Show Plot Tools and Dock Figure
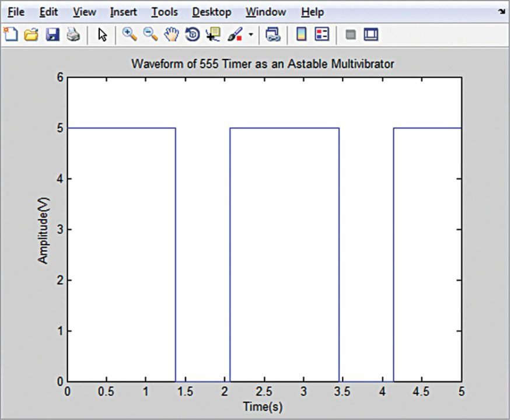The width and height of the screenshot is (510, 420). point(370,34)
